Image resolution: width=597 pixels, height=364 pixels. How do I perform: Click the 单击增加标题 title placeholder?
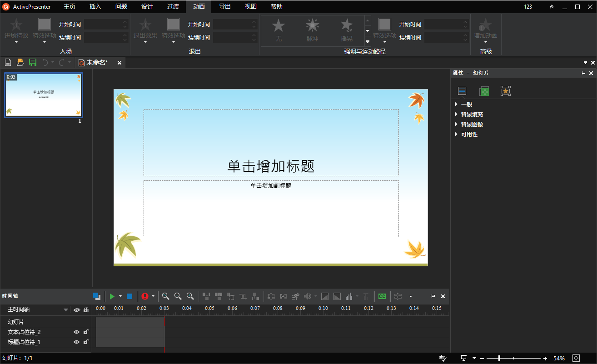tap(271, 166)
